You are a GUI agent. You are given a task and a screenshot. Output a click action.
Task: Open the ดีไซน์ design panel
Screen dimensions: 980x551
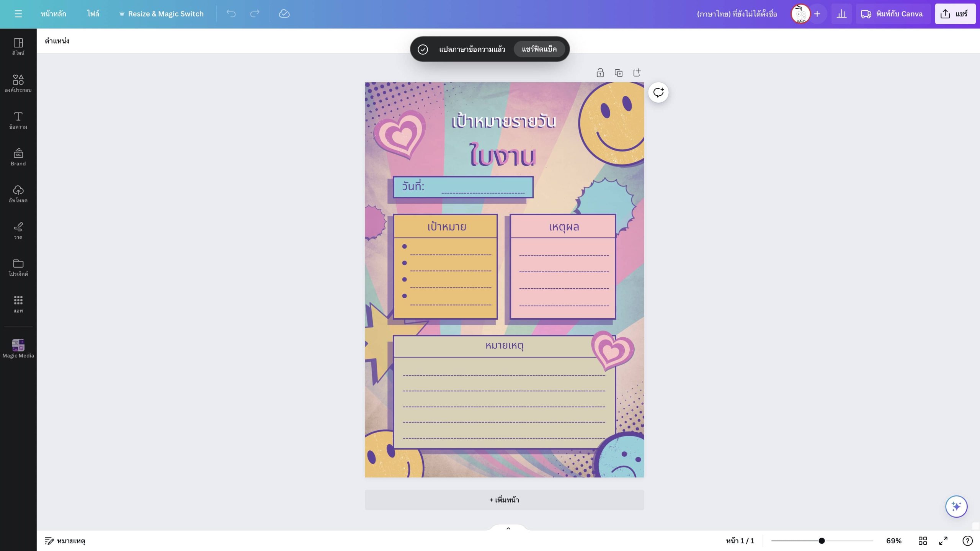pyautogui.click(x=18, y=47)
